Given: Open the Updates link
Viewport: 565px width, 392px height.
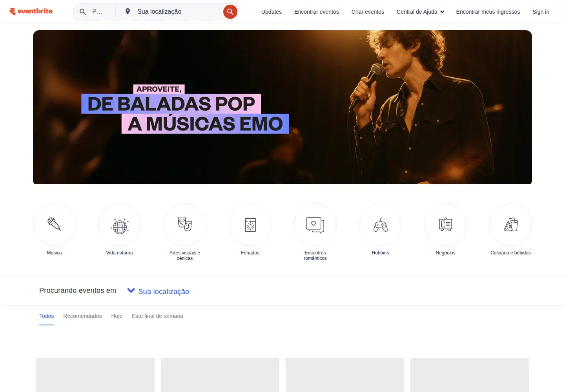Looking at the screenshot, I should click(272, 12).
